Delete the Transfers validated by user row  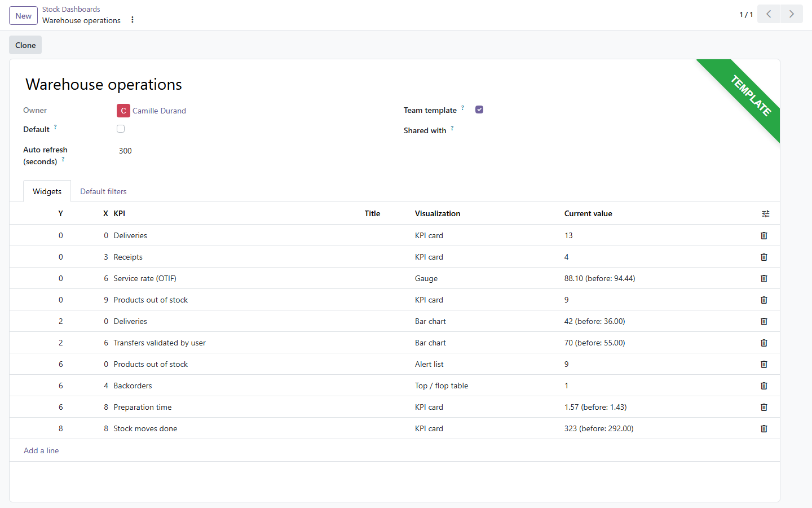pyautogui.click(x=764, y=343)
